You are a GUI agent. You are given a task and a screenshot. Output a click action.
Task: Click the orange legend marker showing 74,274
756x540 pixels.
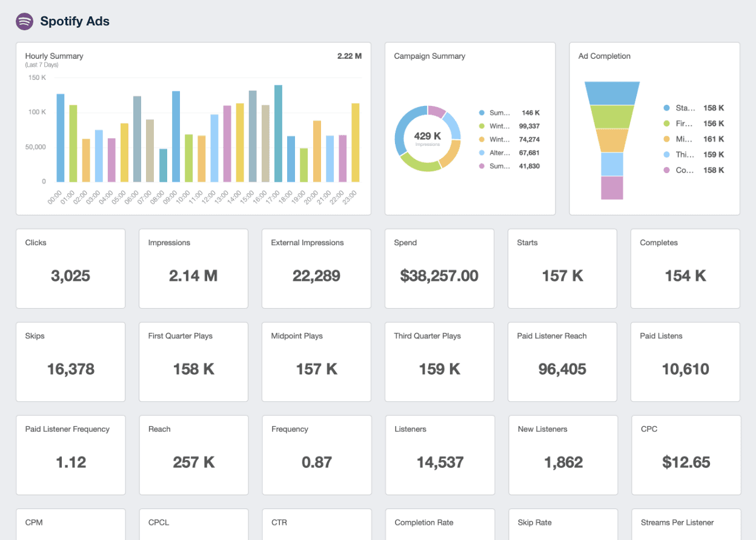(x=482, y=139)
